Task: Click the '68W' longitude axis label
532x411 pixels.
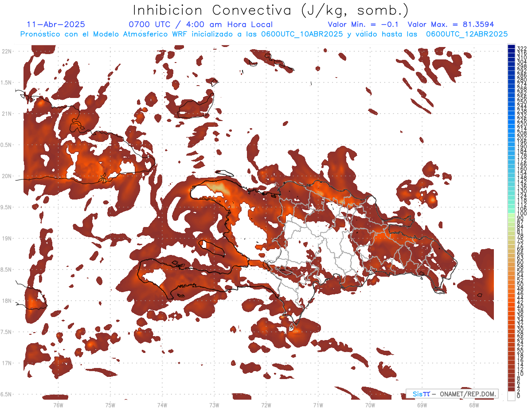Action: (x=474, y=405)
